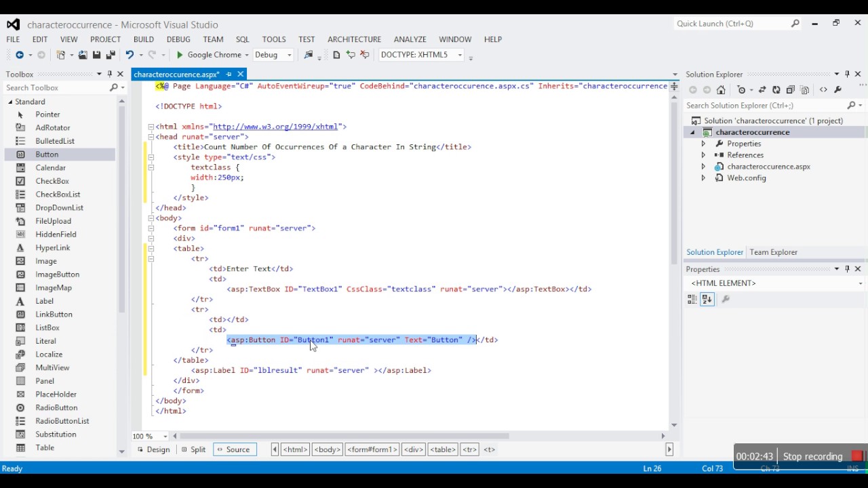Refresh the Solution Explorer
868x488 pixels.
[x=776, y=90]
